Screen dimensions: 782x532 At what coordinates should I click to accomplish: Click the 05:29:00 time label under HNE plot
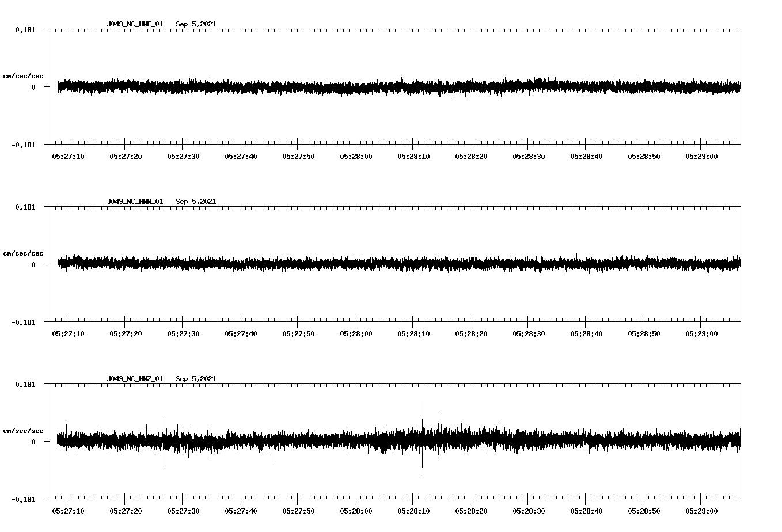(701, 156)
